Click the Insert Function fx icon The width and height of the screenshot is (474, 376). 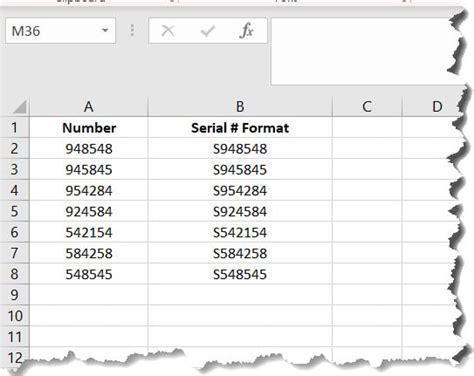[246, 31]
